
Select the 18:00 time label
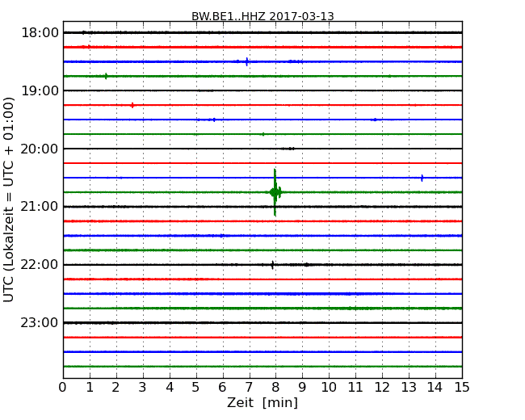(x=40, y=33)
